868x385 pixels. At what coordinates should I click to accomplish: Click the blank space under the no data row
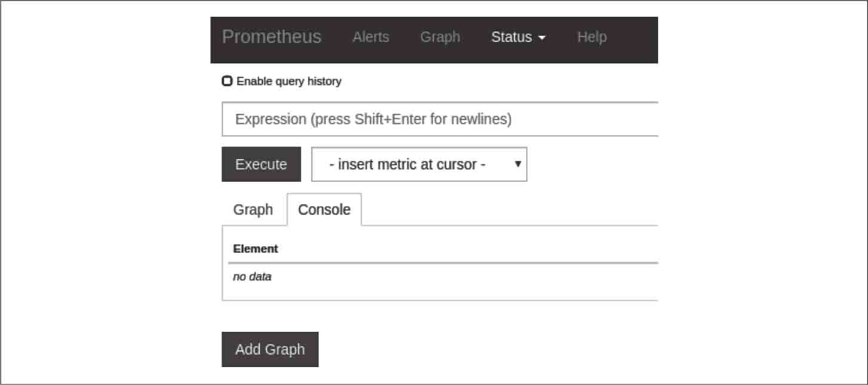point(440,292)
